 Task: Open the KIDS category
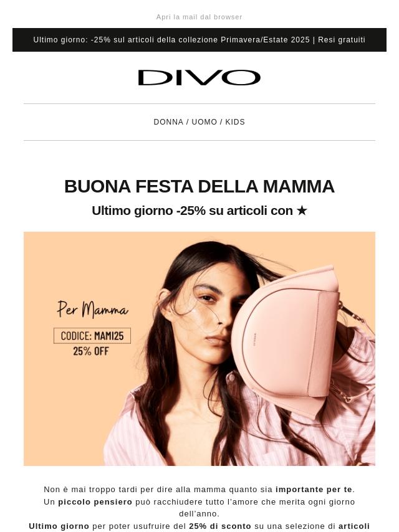[235, 122]
